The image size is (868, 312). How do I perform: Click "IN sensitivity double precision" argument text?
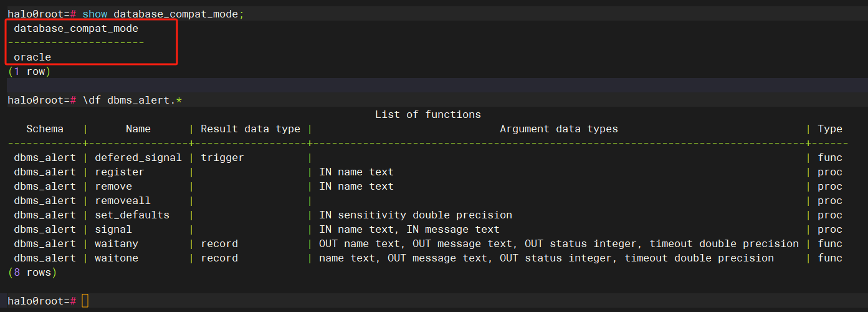[415, 215]
